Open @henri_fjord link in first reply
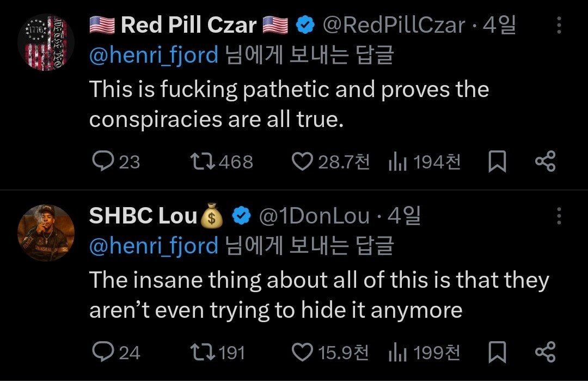Screen dimensions: 588x381 (x=153, y=55)
